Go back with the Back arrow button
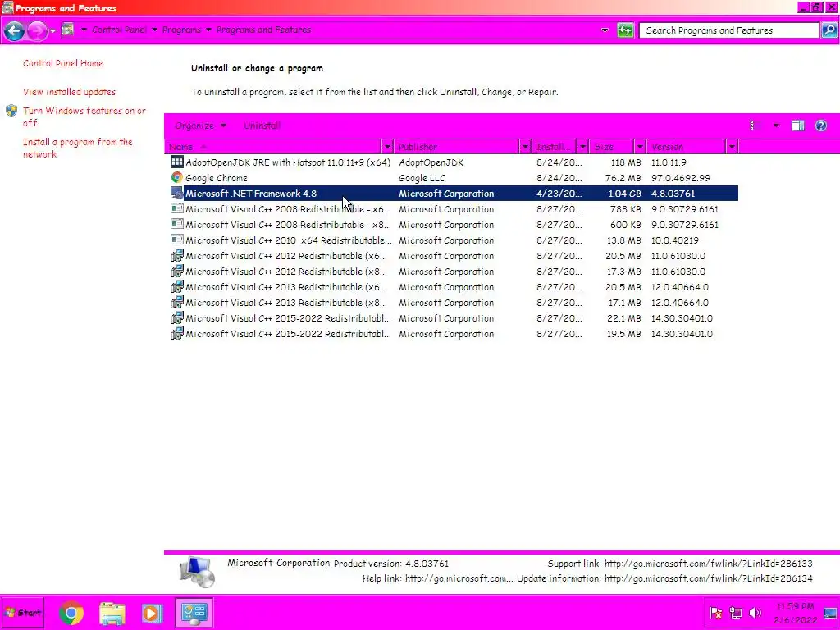The height and width of the screenshot is (630, 840). click(x=14, y=30)
